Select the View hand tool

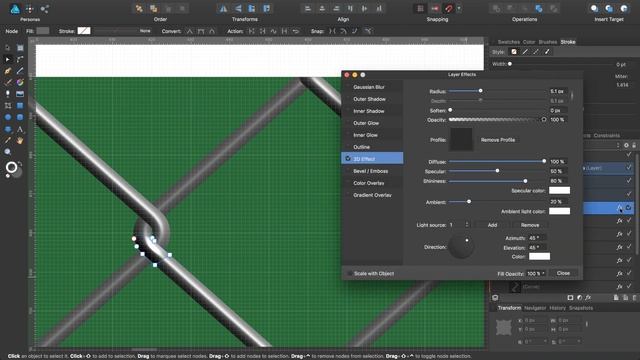(x=20, y=140)
